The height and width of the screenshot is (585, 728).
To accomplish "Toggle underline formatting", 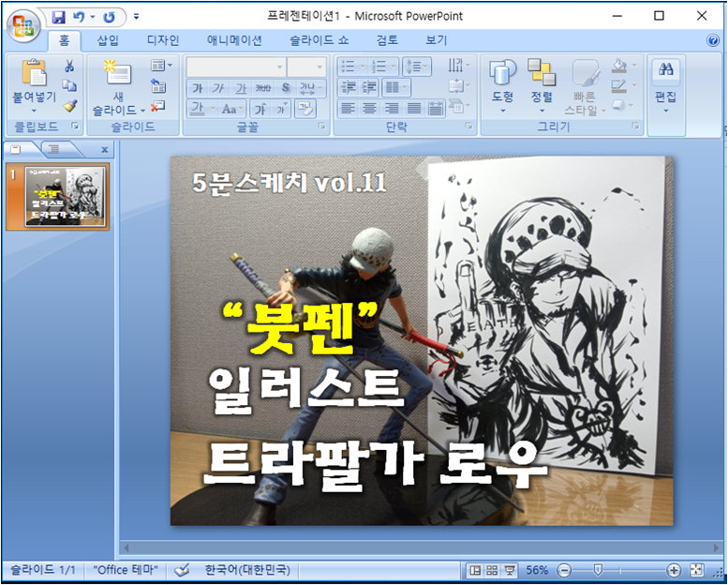I will coord(241,88).
